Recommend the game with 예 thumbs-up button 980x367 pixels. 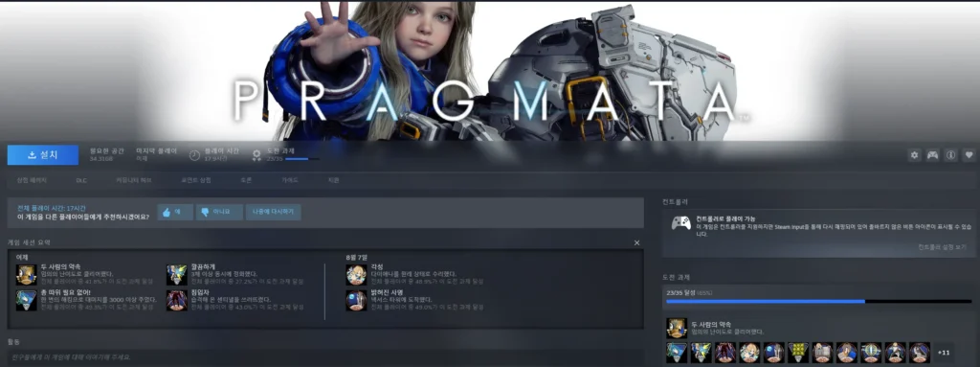(174, 213)
